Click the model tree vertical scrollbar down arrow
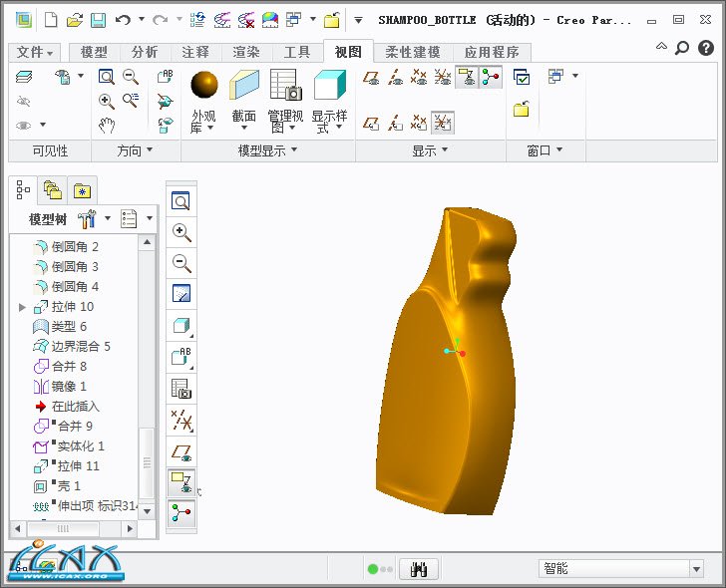Viewport: 726px width, 588px height. (148, 509)
